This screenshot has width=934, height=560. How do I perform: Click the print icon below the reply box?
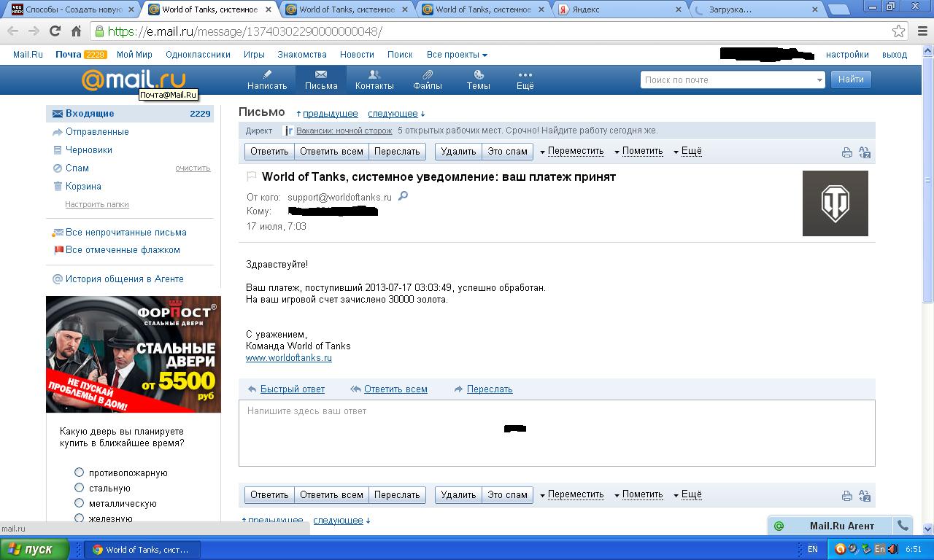[x=846, y=496]
